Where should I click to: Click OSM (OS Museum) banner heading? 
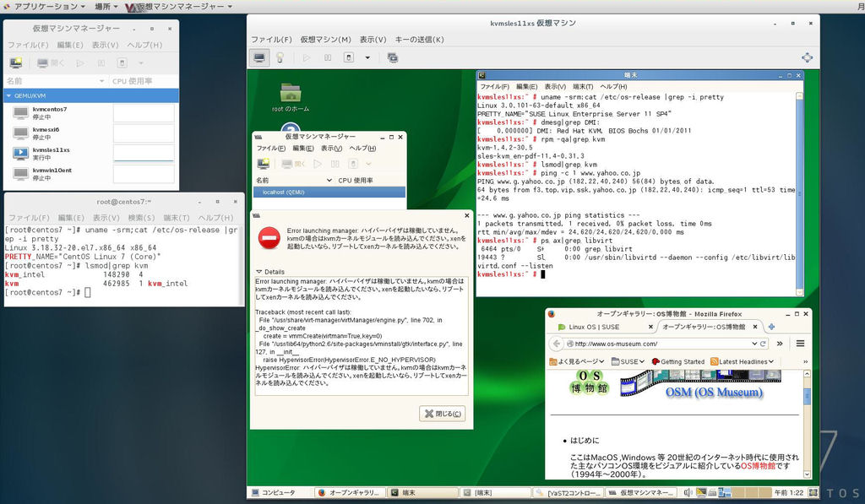pyautogui.click(x=714, y=392)
